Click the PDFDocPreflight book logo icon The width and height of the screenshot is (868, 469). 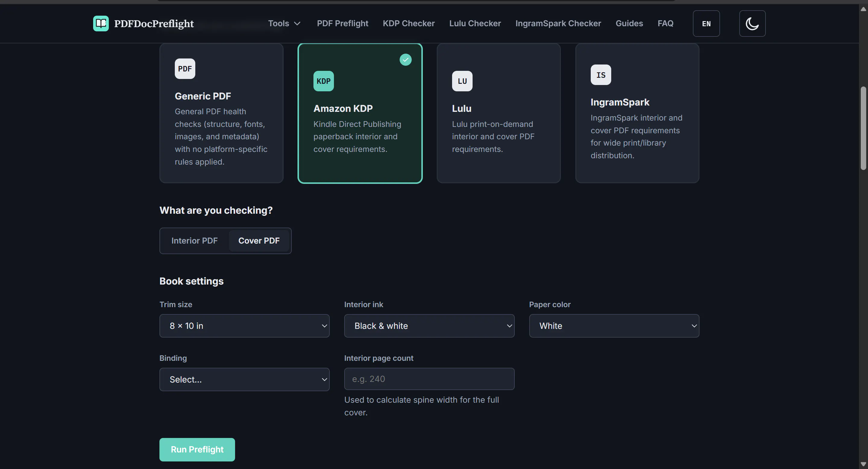pyautogui.click(x=101, y=23)
